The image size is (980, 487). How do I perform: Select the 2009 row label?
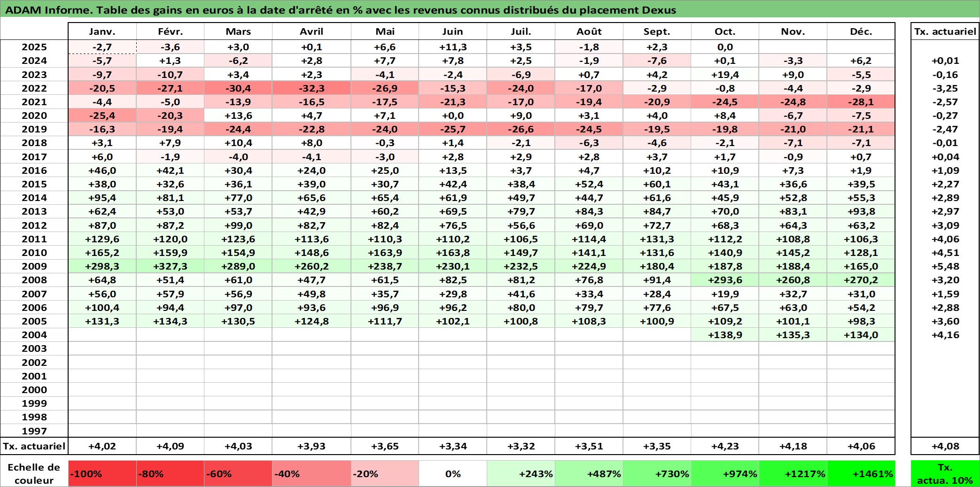[34, 266]
